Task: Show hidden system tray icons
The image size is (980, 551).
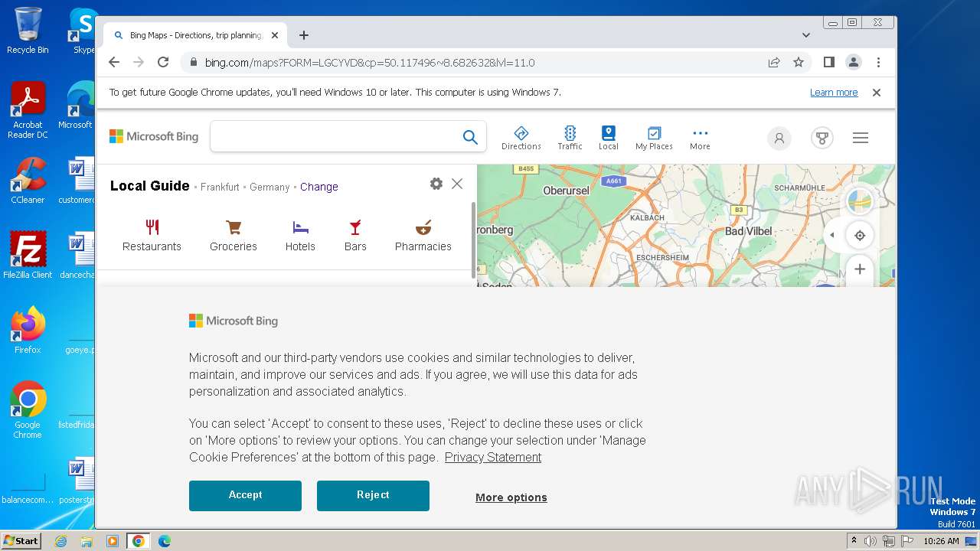Action: [854, 540]
